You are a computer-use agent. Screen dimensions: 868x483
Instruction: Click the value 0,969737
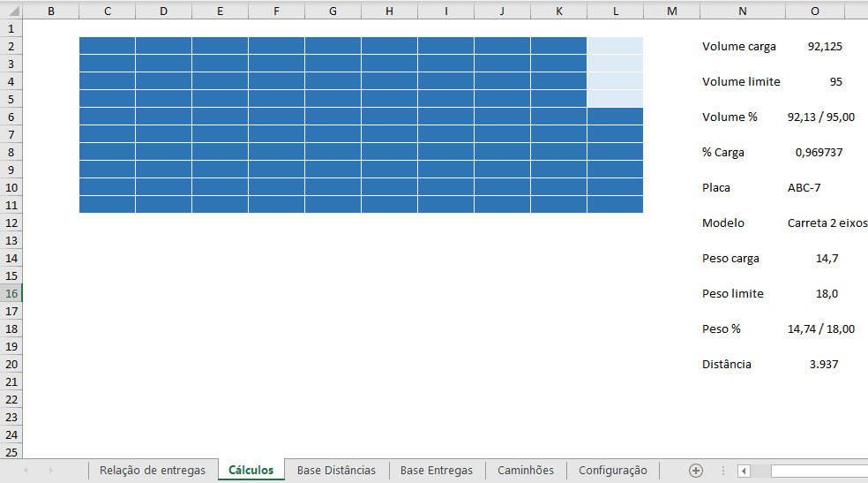point(819,153)
